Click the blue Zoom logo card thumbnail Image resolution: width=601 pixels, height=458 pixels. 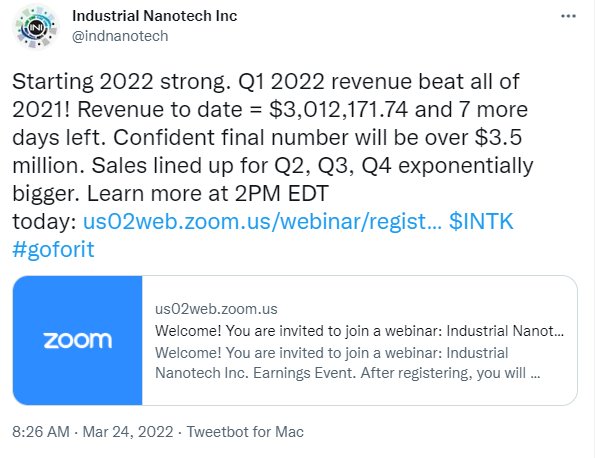click(x=77, y=340)
